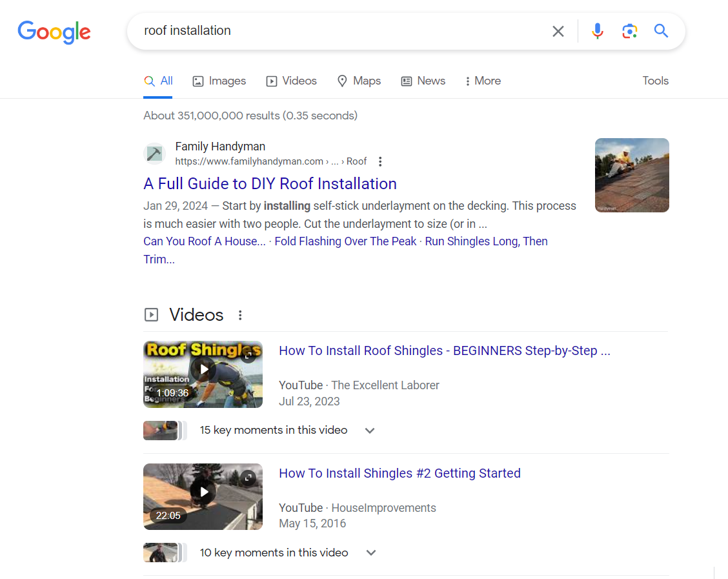Submit search with the magnifying glass icon
The image size is (728, 579).
pos(661,30)
